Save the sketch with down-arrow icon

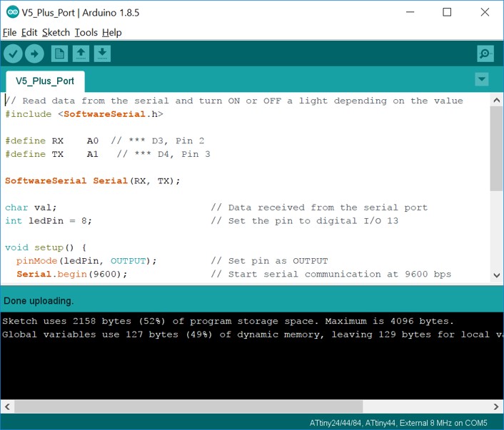click(102, 53)
